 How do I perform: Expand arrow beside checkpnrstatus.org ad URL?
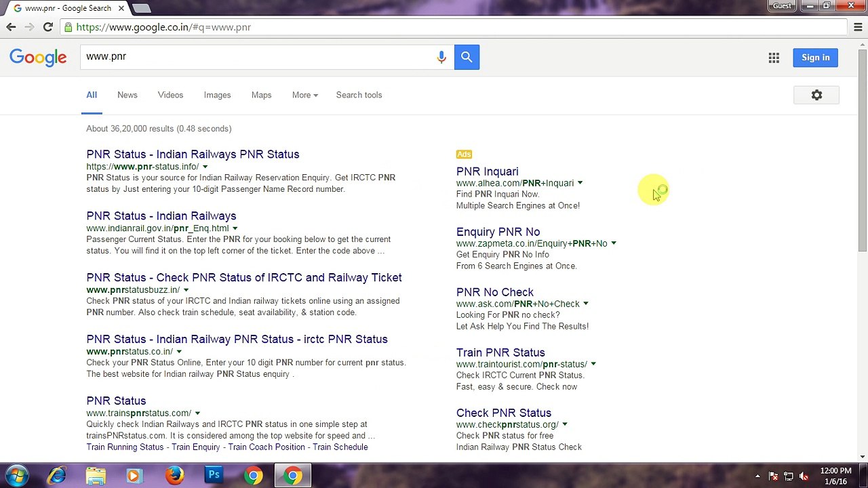(565, 424)
